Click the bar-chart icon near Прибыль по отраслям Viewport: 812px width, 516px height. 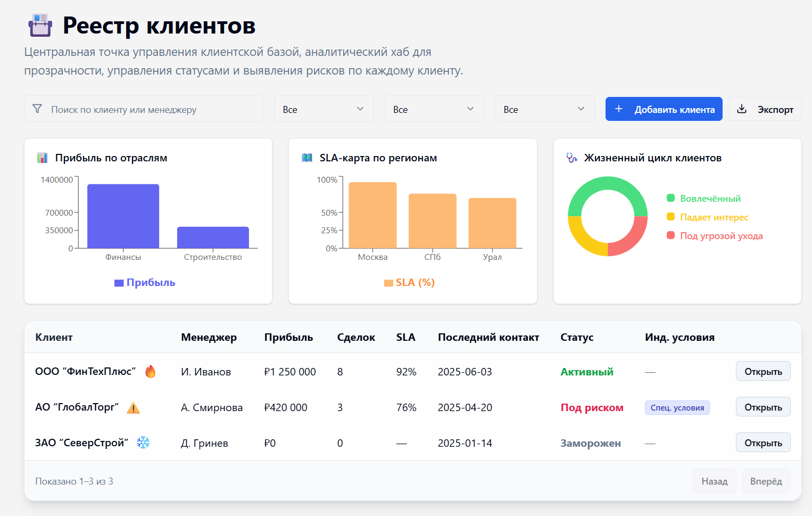coord(42,158)
